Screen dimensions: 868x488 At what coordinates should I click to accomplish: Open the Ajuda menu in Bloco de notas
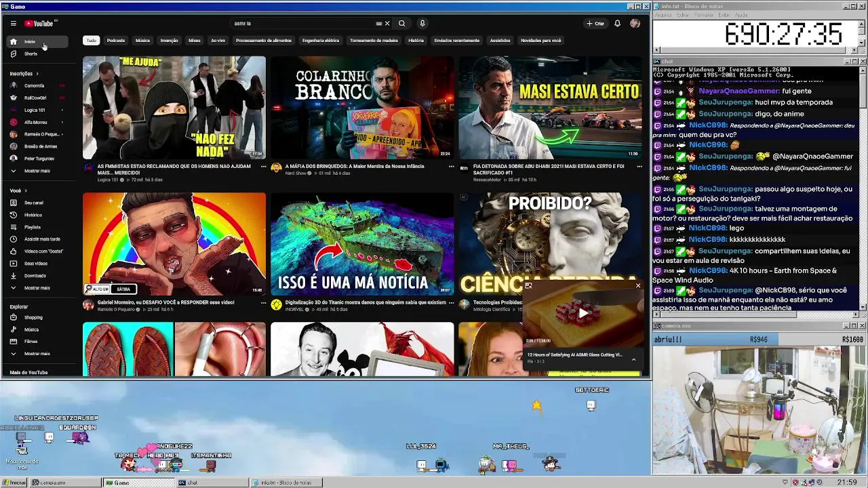(x=741, y=15)
